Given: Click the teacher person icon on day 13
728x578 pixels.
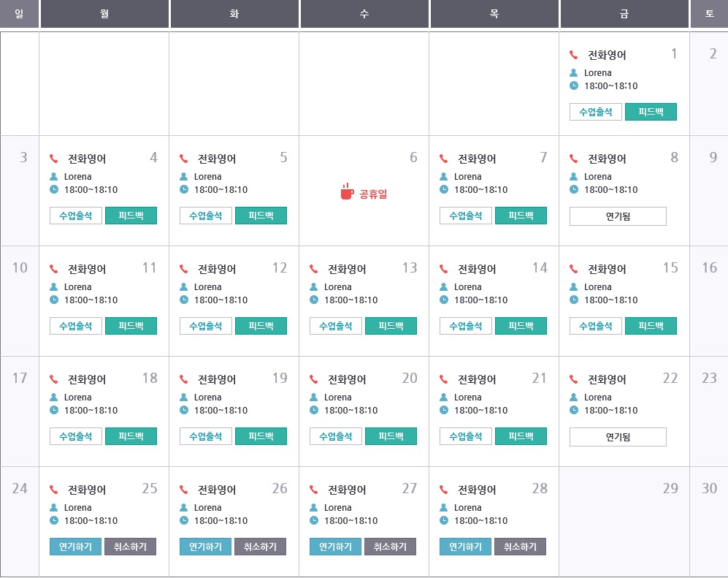Looking at the screenshot, I should (314, 287).
